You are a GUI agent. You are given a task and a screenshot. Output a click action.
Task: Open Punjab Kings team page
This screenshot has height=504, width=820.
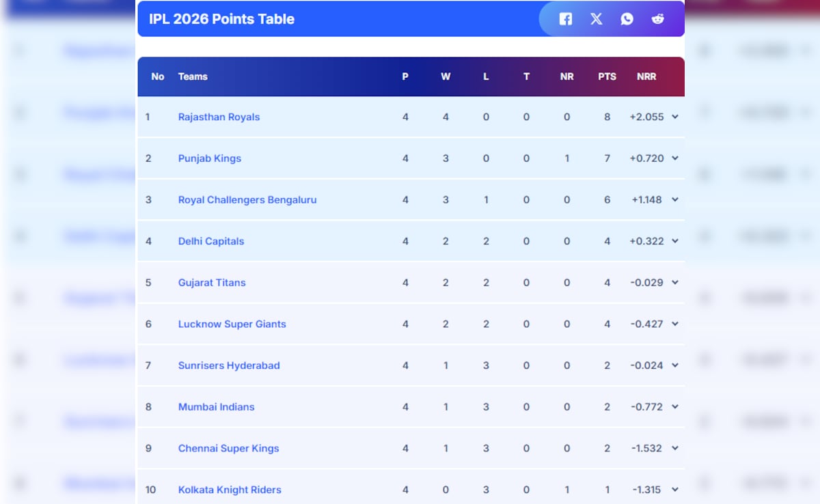pos(210,158)
